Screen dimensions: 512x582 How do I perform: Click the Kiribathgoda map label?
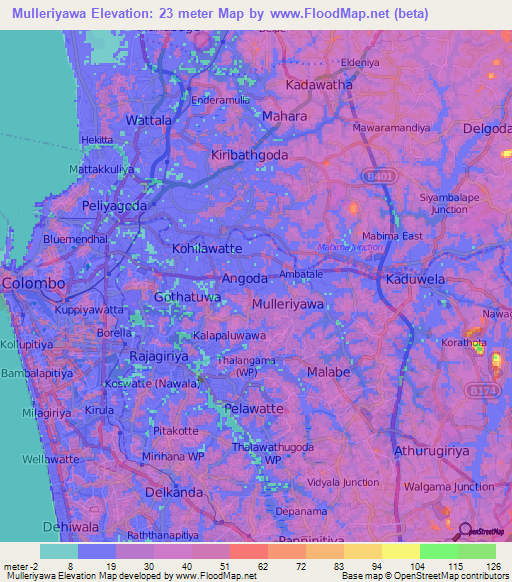(x=250, y=155)
